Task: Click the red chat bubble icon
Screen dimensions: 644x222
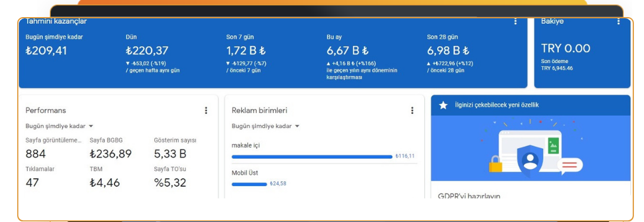Action: (570, 165)
